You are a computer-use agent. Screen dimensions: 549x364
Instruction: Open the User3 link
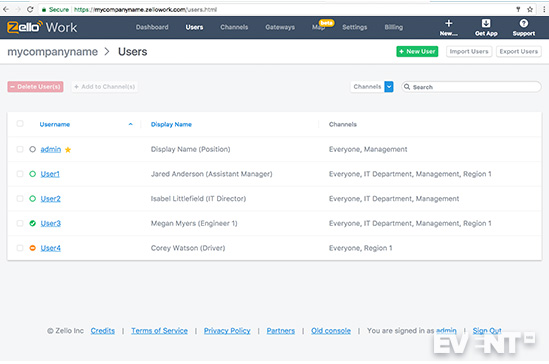(x=50, y=223)
